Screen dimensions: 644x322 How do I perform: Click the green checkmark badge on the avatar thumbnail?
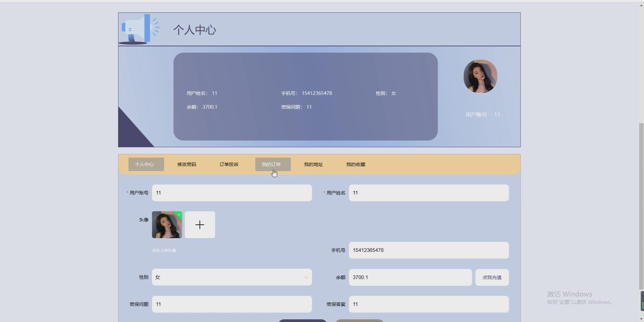[x=179, y=214]
